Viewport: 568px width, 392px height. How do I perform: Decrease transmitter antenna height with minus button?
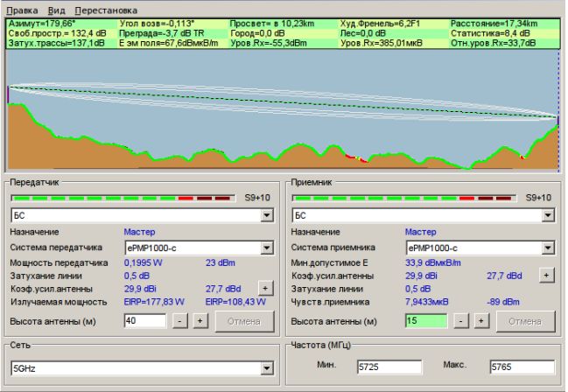(179, 321)
